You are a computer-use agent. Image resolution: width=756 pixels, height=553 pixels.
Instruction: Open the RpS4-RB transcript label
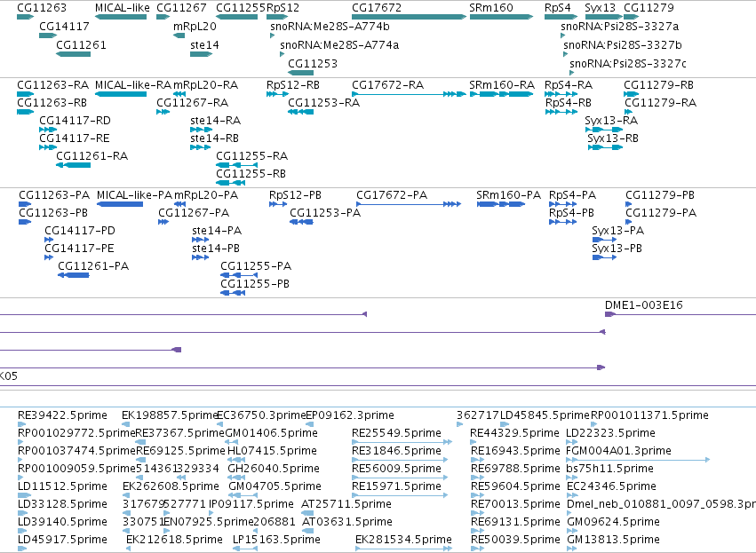pos(569,103)
